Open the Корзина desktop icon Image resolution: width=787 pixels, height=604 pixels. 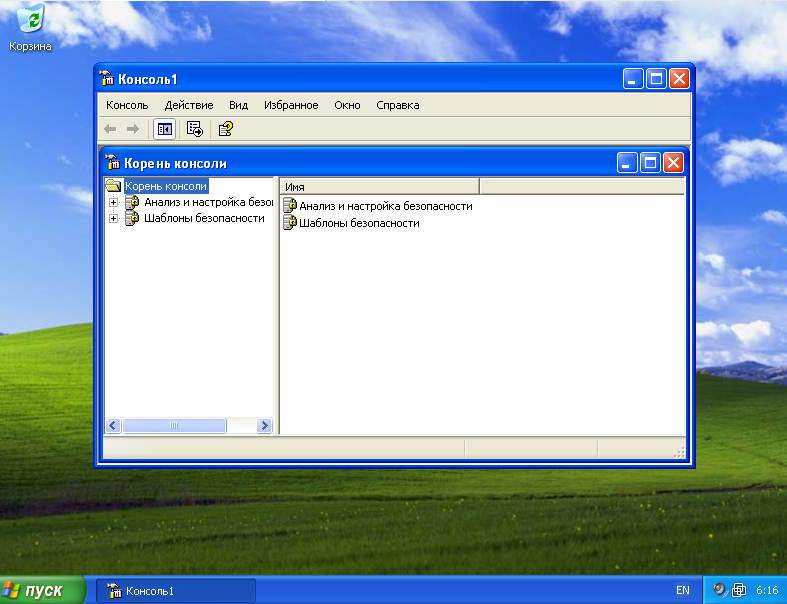(x=31, y=19)
